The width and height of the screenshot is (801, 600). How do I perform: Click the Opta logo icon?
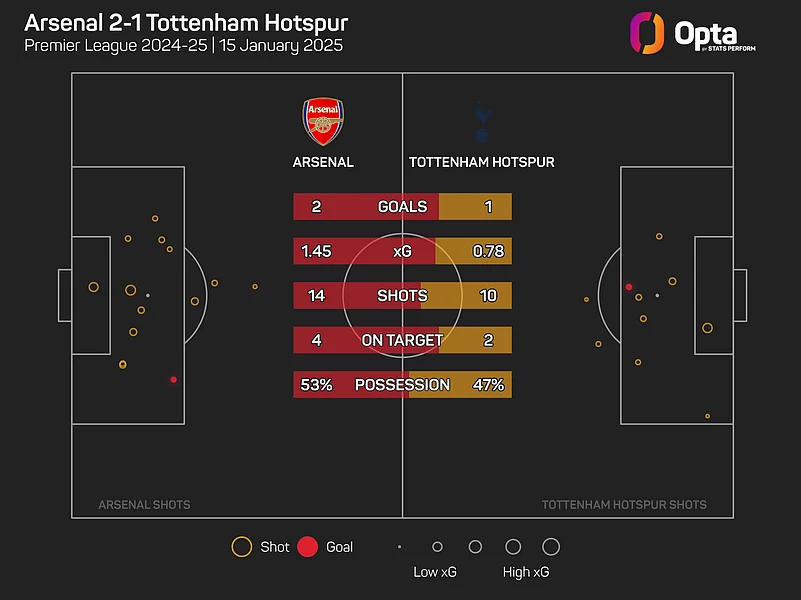pyautogui.click(x=647, y=33)
